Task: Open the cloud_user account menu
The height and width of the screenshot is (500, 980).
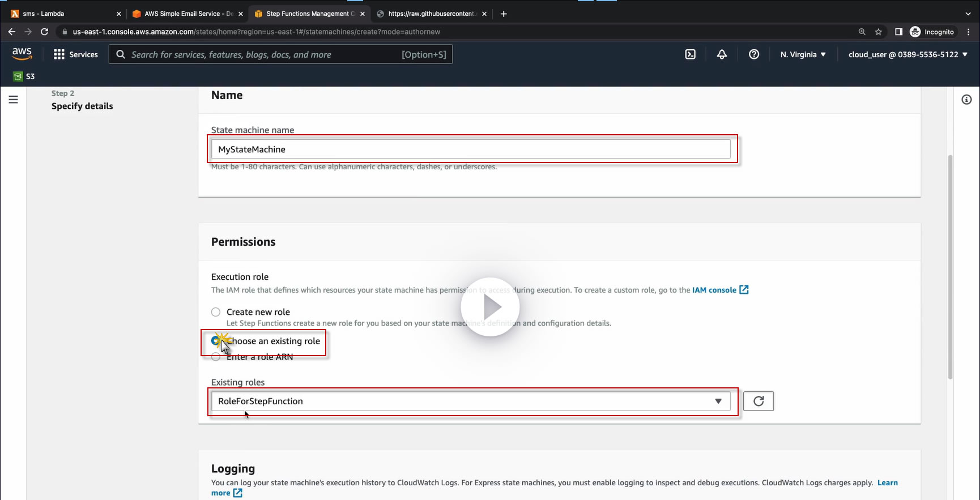Action: (x=908, y=54)
